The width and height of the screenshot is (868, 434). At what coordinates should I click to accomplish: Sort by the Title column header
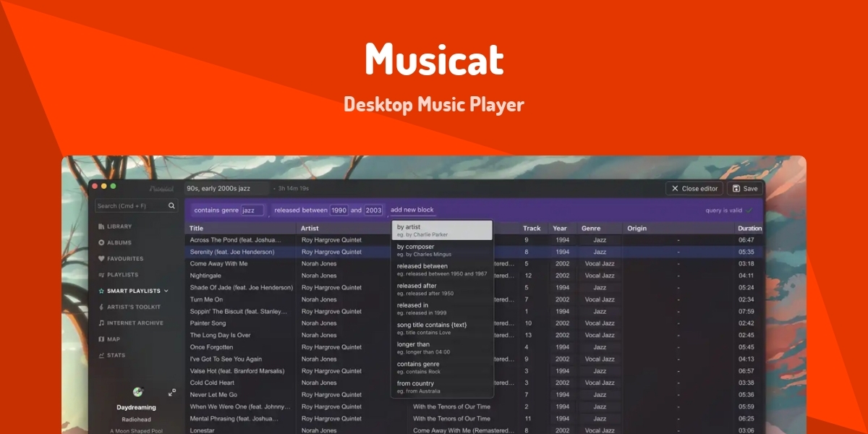tap(197, 229)
